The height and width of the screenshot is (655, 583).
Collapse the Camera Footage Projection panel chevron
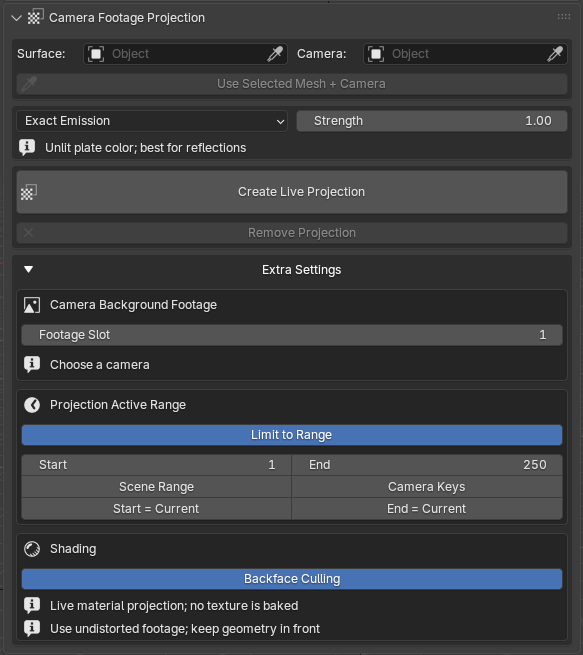16,18
